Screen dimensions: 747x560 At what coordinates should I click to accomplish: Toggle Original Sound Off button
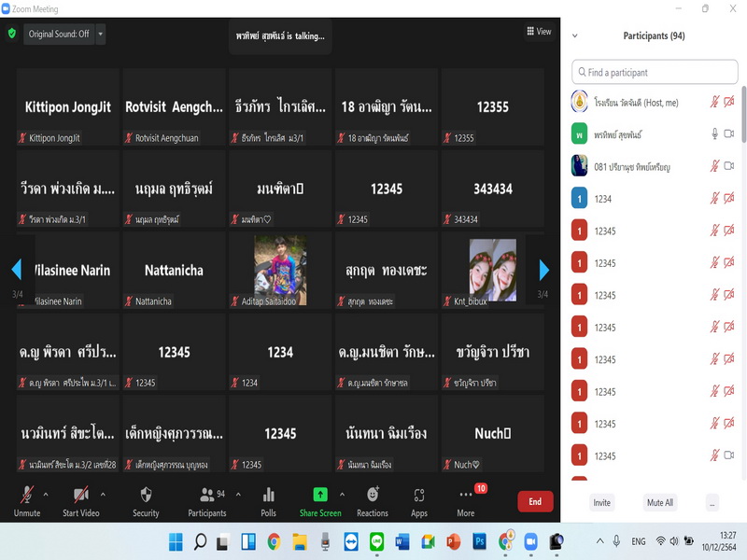pyautogui.click(x=59, y=34)
